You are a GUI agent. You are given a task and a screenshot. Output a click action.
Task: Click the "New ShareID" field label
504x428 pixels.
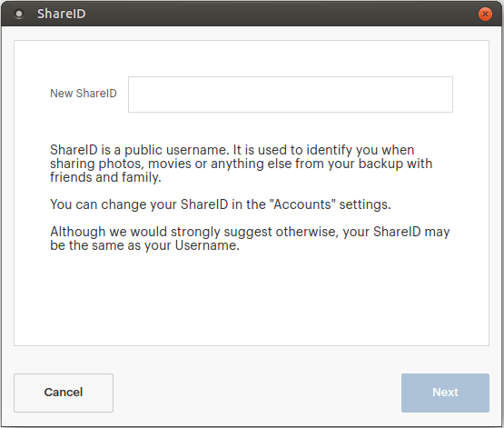[x=84, y=94]
